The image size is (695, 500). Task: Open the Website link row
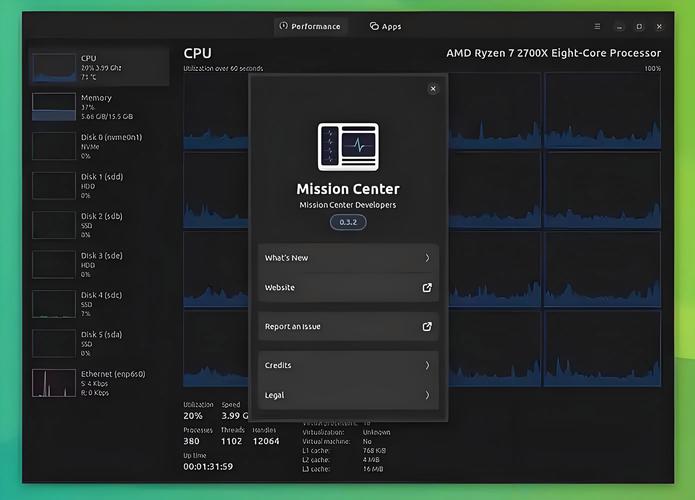(348, 288)
